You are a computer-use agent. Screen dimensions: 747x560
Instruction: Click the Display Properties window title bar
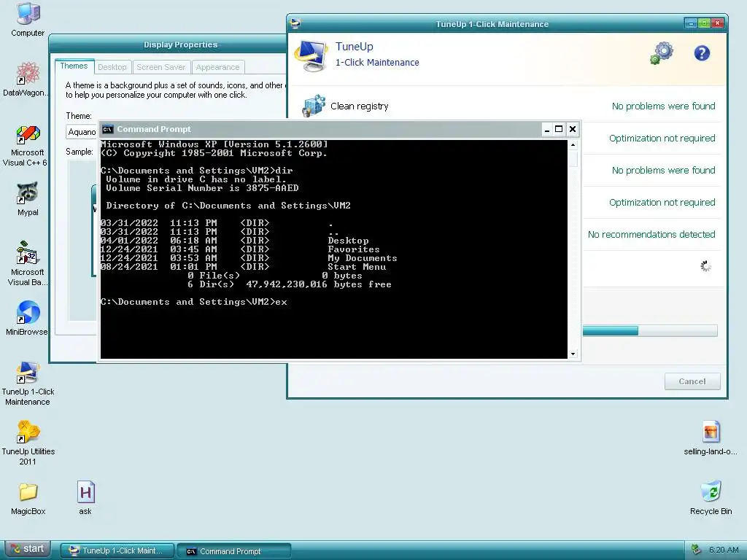(169, 44)
